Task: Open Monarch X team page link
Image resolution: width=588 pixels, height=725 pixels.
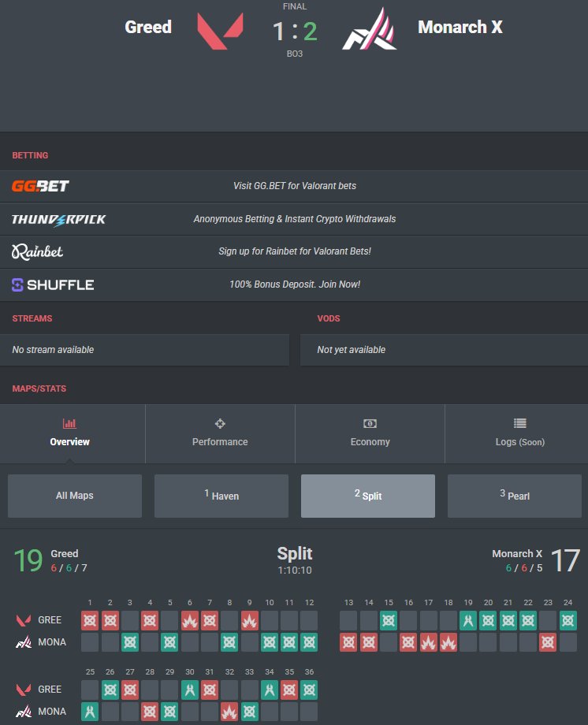Action: [x=460, y=27]
